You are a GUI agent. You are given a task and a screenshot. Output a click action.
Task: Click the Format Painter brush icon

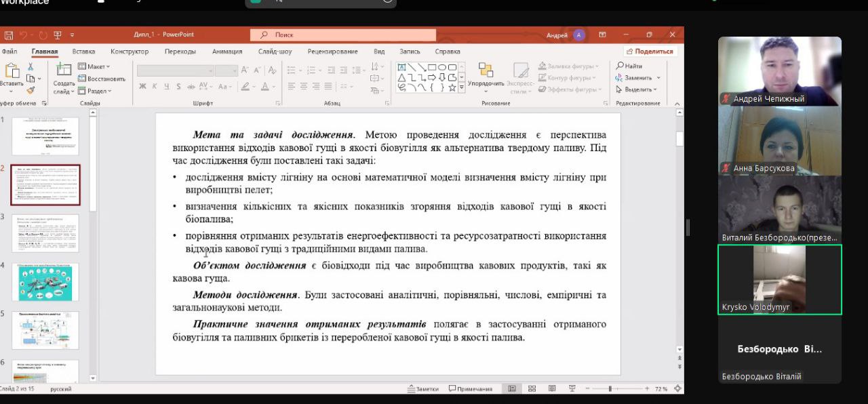click(31, 89)
